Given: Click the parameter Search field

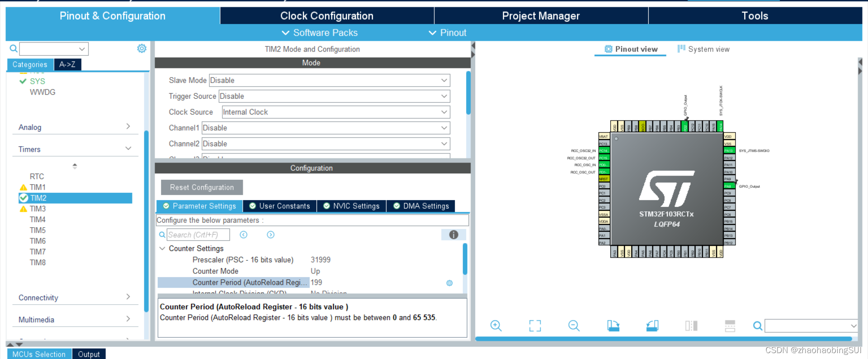Looking at the screenshot, I should (198, 235).
